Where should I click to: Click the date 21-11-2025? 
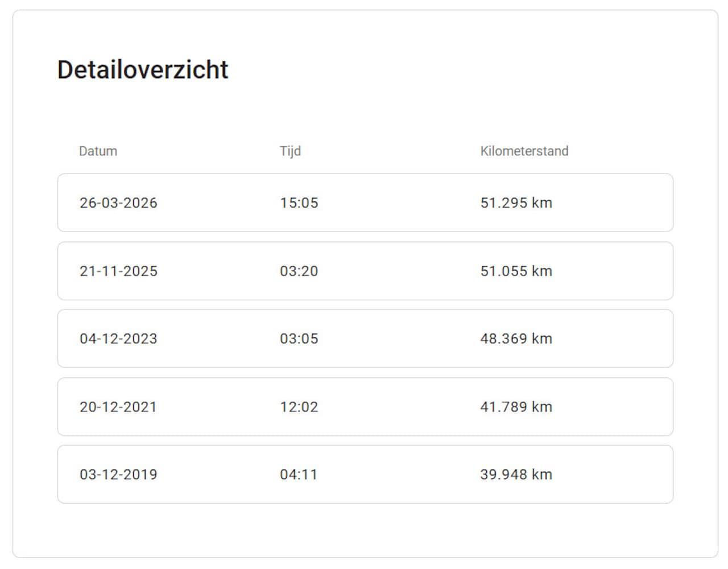(x=118, y=271)
